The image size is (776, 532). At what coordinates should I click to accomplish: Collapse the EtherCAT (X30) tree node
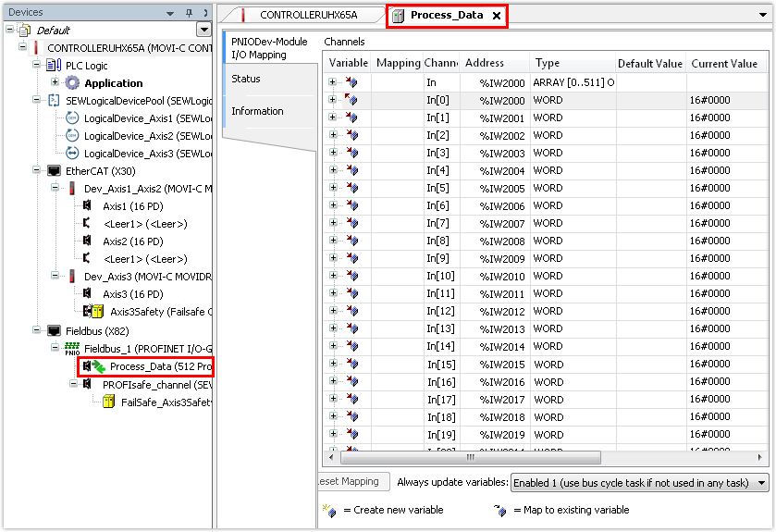37,171
